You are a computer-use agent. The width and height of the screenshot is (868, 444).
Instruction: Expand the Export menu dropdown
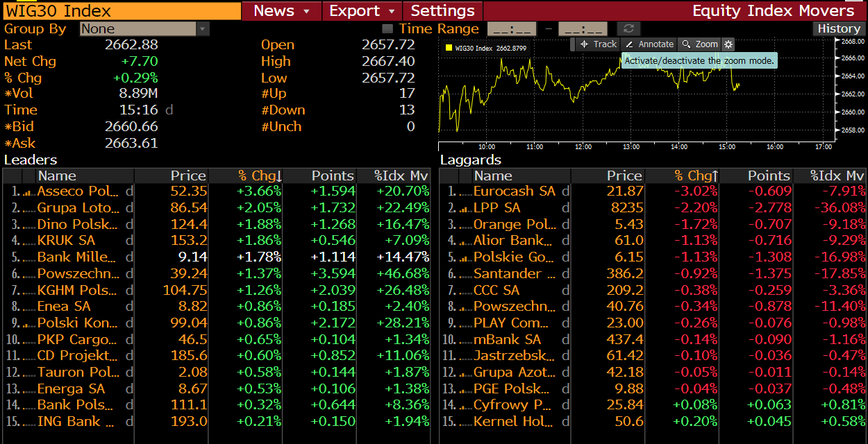(363, 10)
